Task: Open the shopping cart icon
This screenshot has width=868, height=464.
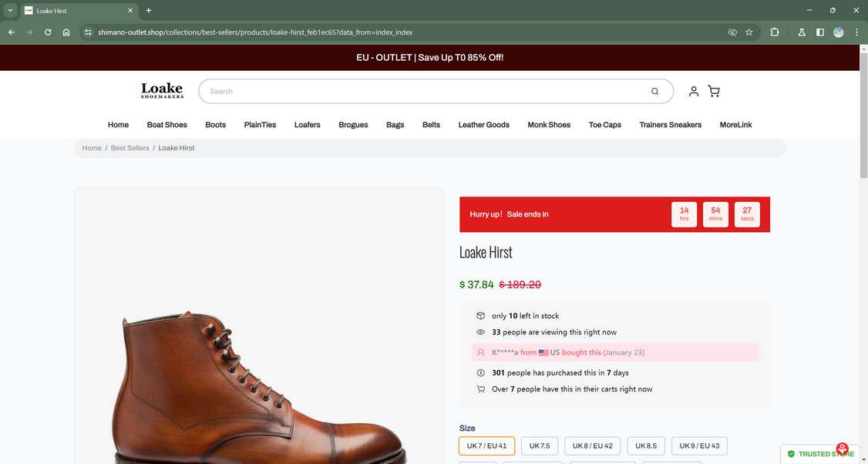Action: click(x=714, y=92)
